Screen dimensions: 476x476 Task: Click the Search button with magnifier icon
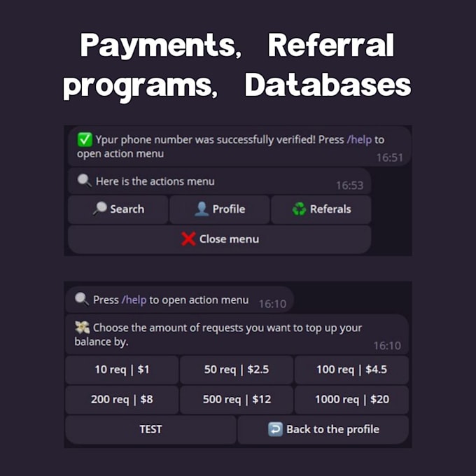[118, 209]
